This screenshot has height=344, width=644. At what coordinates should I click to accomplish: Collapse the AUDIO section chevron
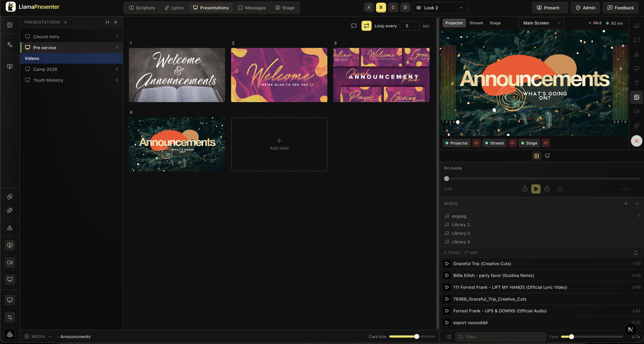[637, 203]
